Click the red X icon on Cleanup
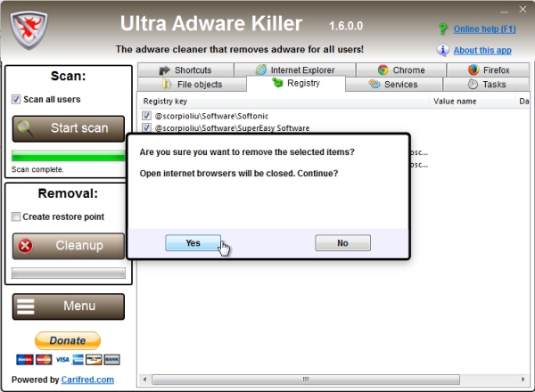 pyautogui.click(x=25, y=246)
